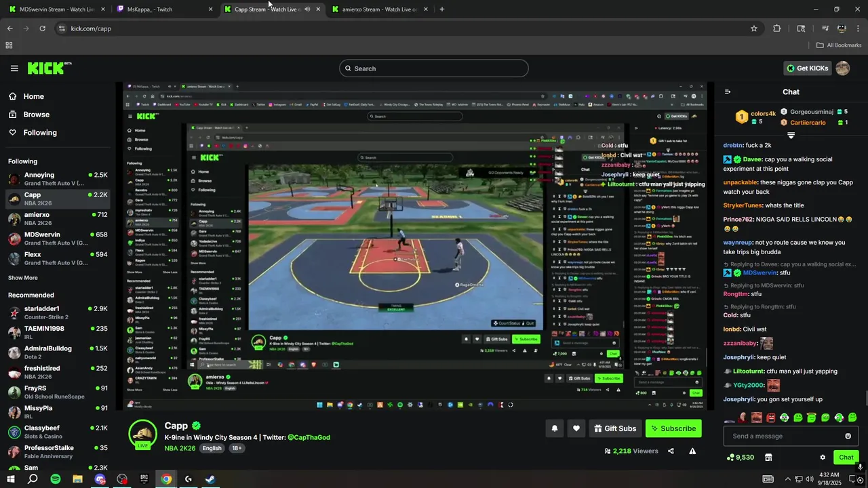Click the Search box on Kick
This screenshot has height=488, width=868.
click(x=434, y=68)
